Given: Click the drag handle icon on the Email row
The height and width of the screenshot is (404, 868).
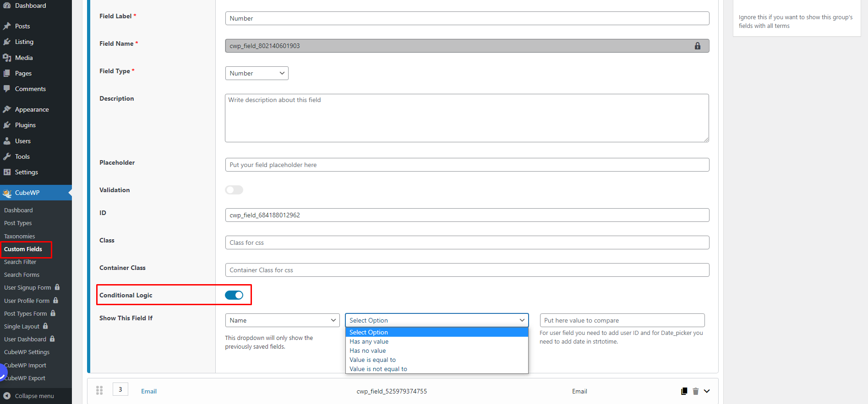Looking at the screenshot, I should pos(99,390).
